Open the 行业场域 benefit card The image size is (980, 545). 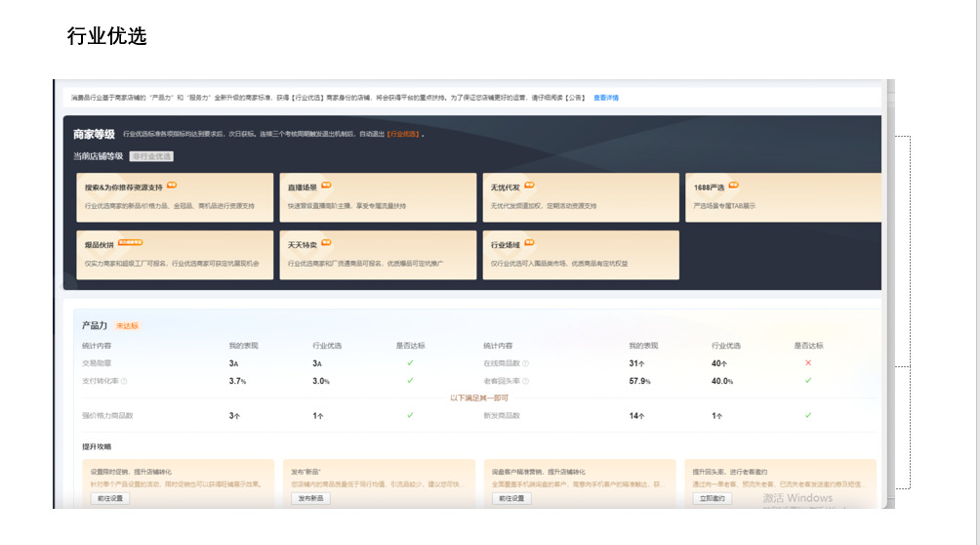click(x=581, y=255)
